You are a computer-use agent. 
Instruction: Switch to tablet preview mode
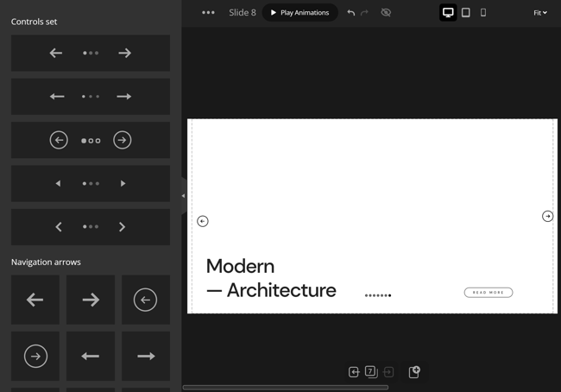[466, 13]
